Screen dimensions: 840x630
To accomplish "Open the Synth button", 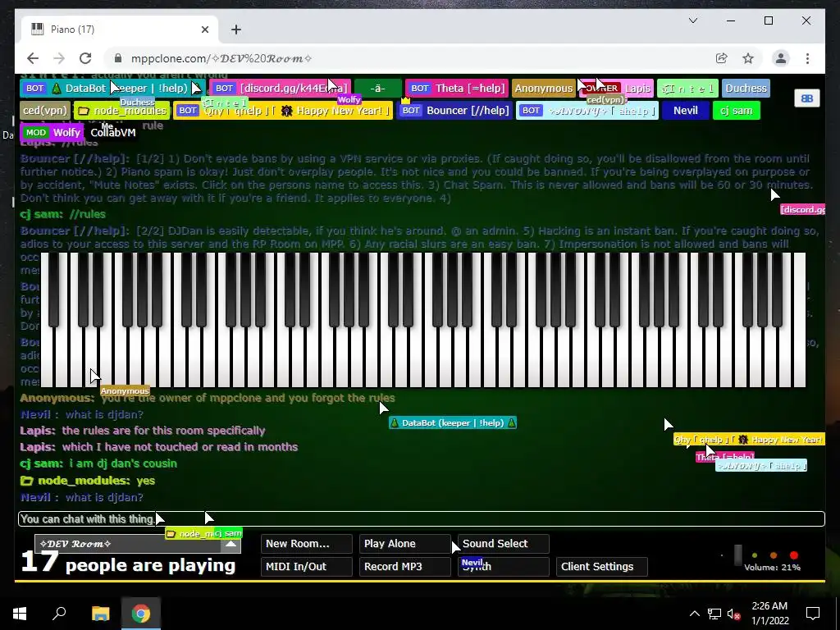I will coord(504,567).
